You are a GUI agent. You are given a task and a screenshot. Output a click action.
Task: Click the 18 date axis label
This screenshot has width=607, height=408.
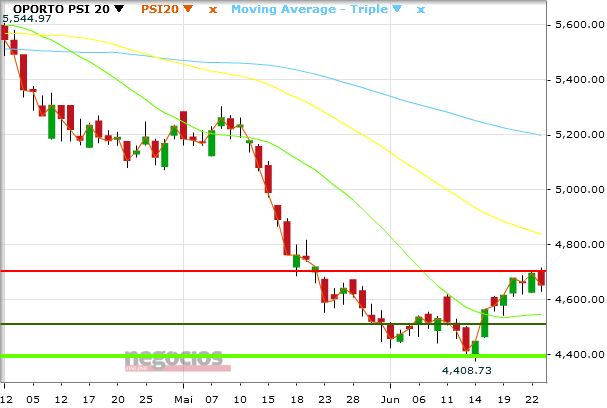[x=297, y=399]
